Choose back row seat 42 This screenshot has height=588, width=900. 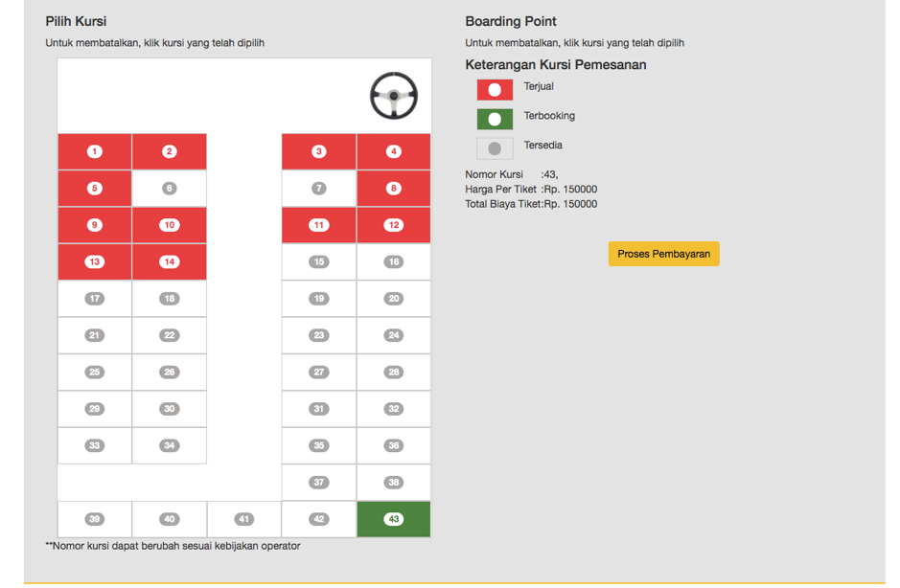319,519
